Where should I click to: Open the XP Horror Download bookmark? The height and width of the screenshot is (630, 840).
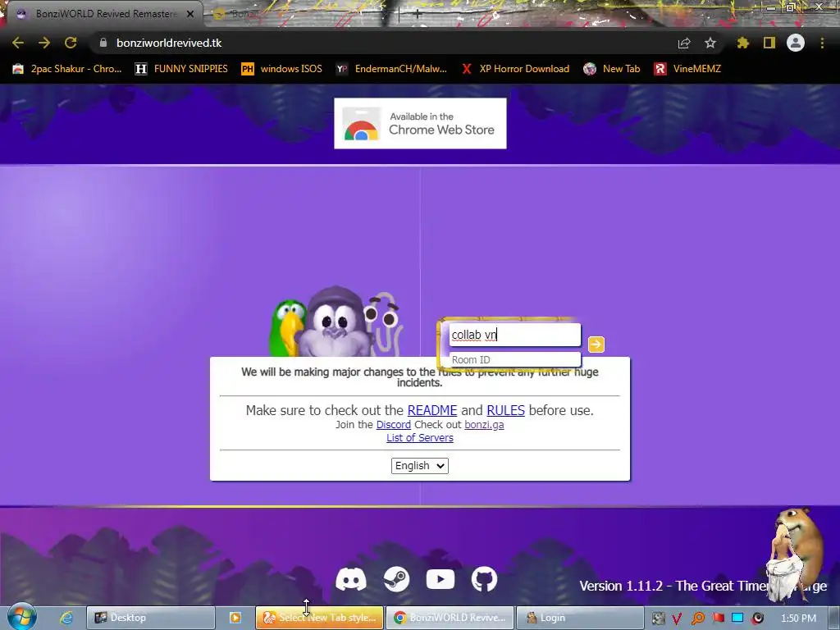click(x=515, y=69)
